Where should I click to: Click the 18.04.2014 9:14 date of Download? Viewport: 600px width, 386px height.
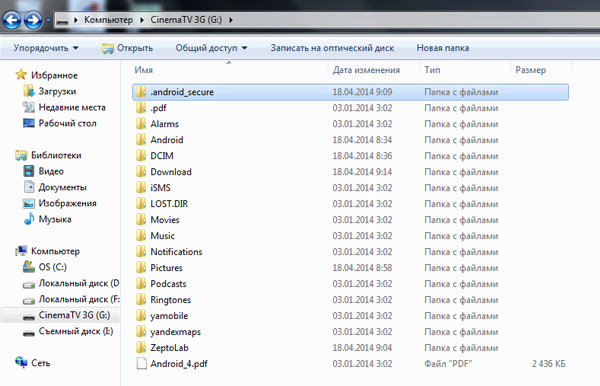click(362, 172)
